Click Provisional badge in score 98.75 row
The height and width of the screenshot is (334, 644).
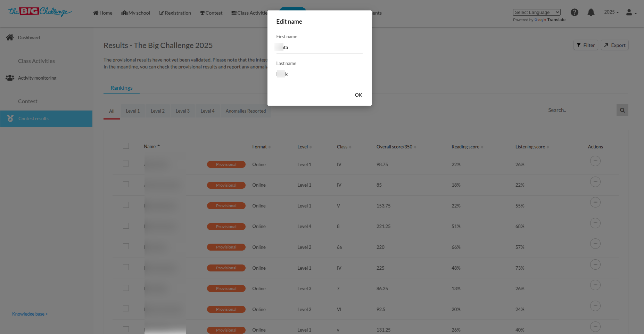coord(226,164)
